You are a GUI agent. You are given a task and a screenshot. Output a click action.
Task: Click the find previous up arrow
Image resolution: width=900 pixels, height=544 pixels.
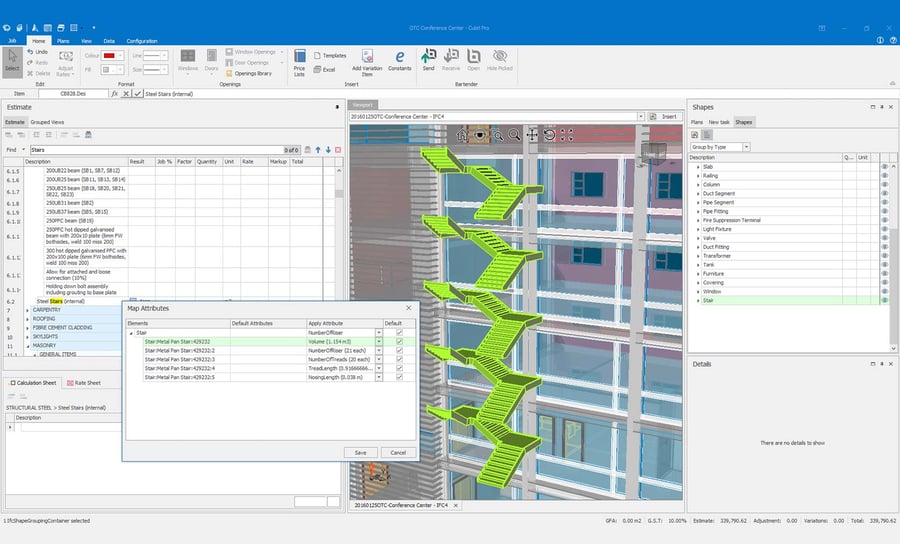point(318,150)
